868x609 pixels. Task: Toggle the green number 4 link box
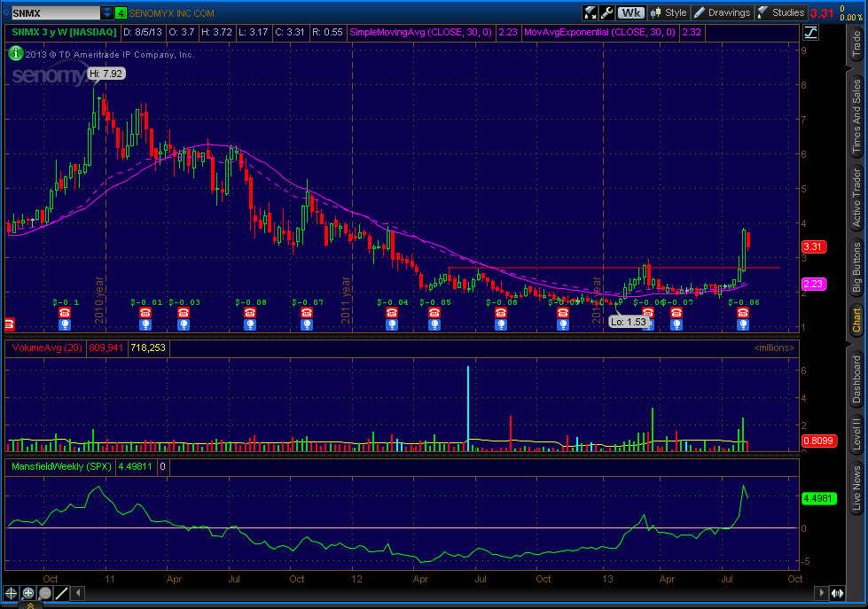[121, 13]
